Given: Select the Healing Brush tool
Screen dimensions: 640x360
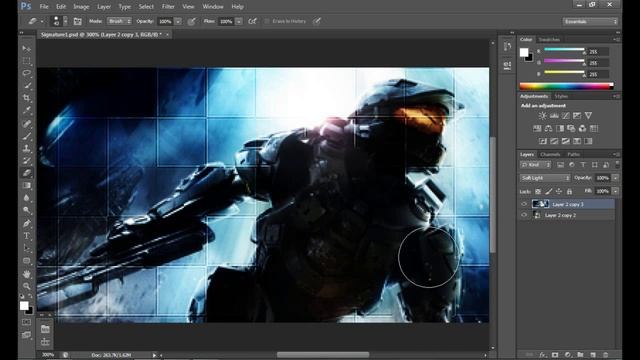Looking at the screenshot, I should click(27, 123).
